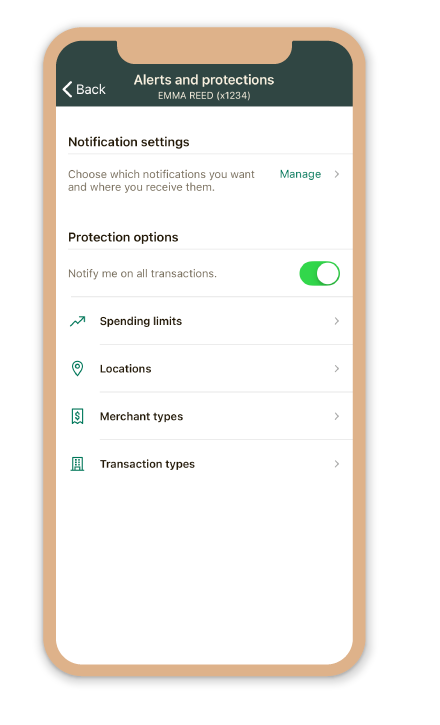Go back using the Back label
The height and width of the screenshot is (725, 440).
pyautogui.click(x=91, y=89)
